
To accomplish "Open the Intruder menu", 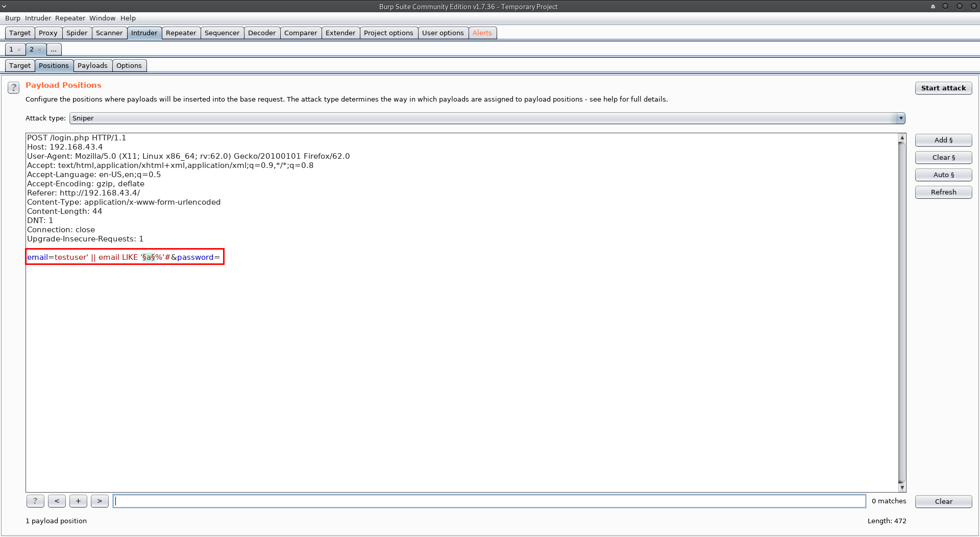I will point(38,18).
